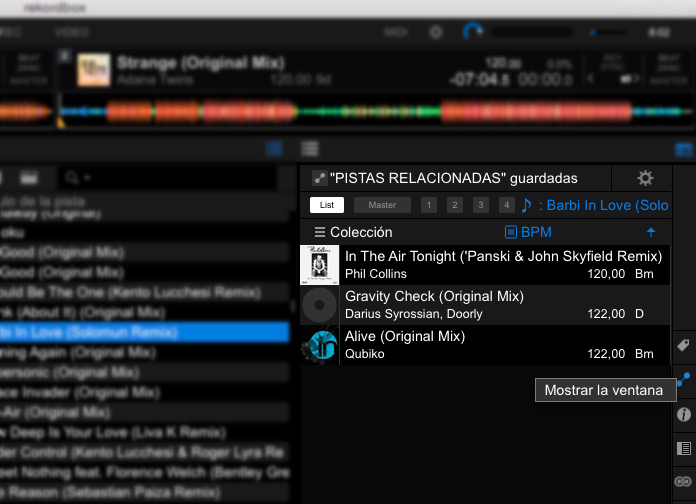Open the tag panel icon

684,345
